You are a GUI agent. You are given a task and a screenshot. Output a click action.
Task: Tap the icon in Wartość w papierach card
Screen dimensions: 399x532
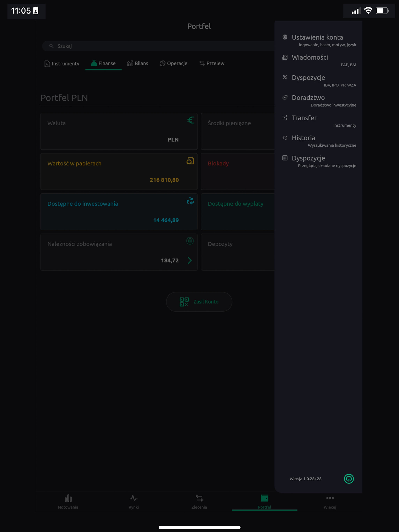[x=190, y=160]
